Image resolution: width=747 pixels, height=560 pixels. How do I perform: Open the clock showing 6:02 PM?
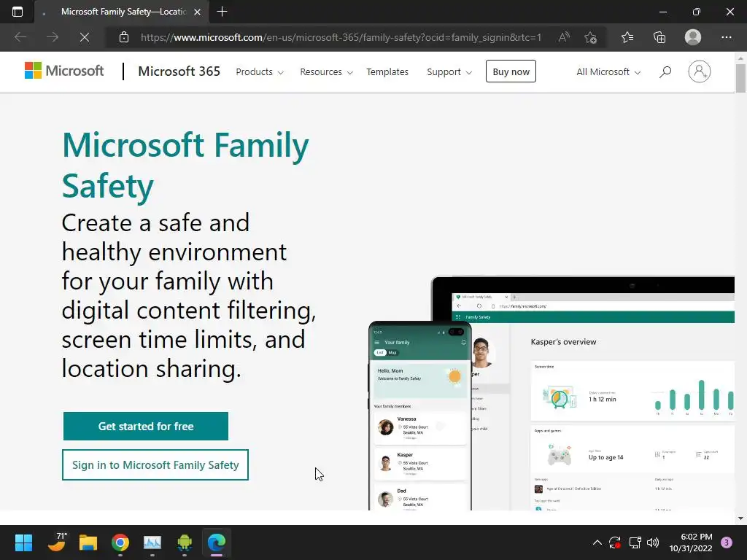[x=691, y=542]
